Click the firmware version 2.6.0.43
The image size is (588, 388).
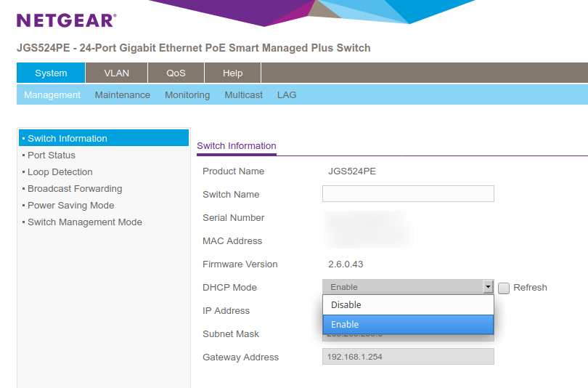click(346, 264)
